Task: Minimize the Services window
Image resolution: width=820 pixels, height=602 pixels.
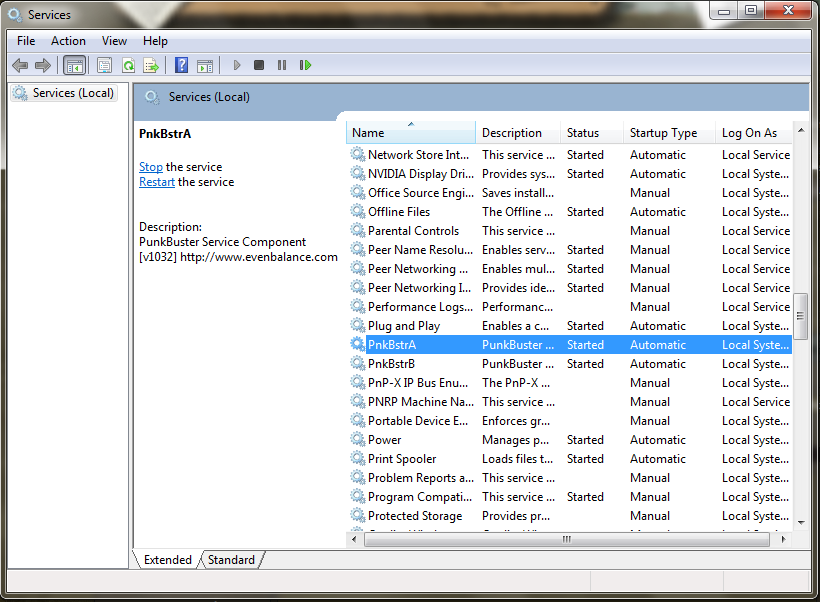Action: click(724, 11)
